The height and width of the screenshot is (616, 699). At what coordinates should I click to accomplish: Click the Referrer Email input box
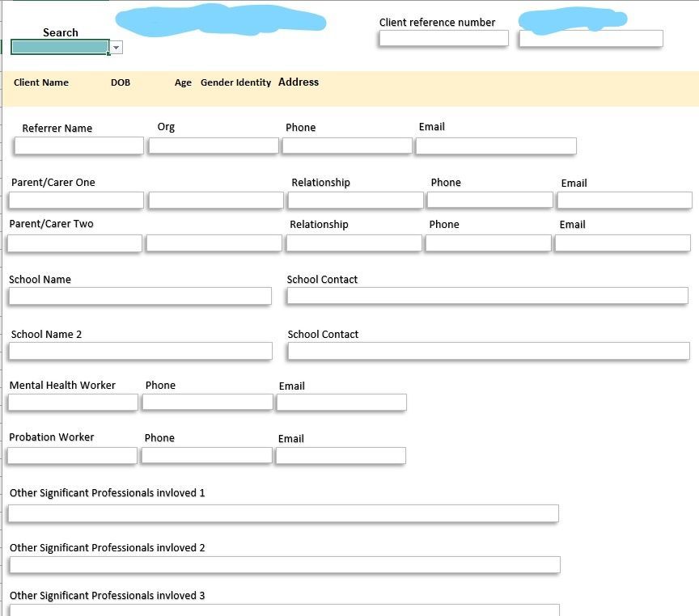tap(496, 146)
